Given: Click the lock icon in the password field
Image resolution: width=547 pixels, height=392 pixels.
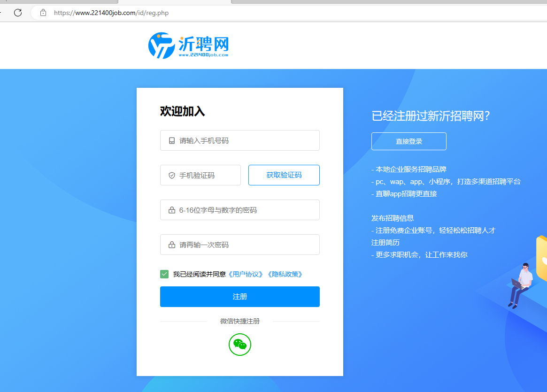Looking at the screenshot, I should point(172,210).
